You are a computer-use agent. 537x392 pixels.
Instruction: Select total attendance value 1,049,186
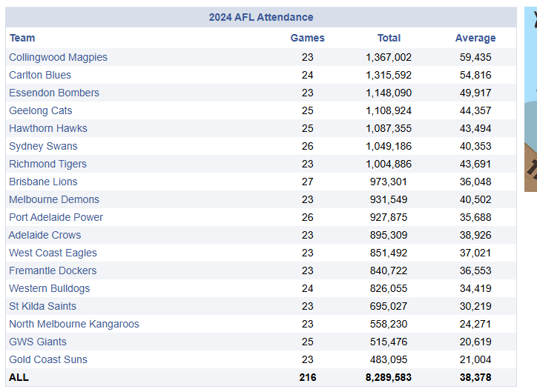389,146
